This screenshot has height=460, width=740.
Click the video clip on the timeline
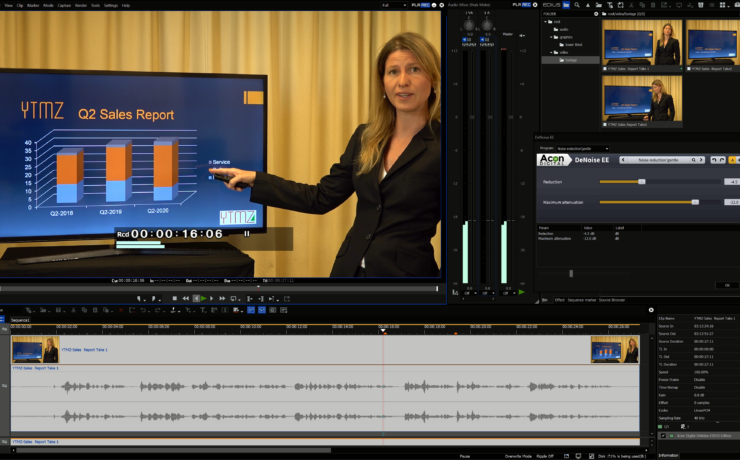[325, 350]
